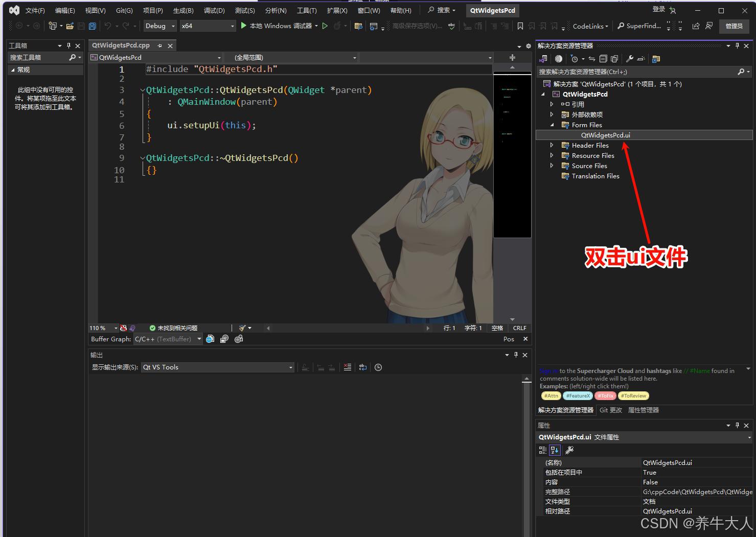
Task: Start the local Windows debugger
Action: pos(279,26)
